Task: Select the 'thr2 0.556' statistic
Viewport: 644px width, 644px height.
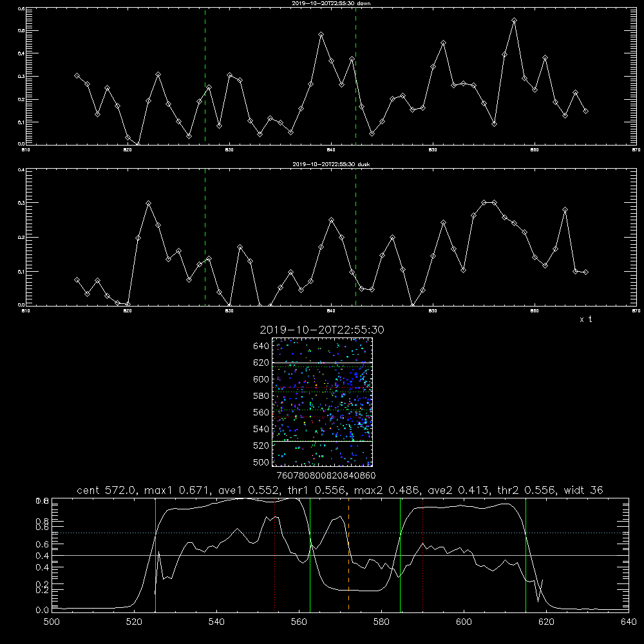Action: (x=527, y=490)
